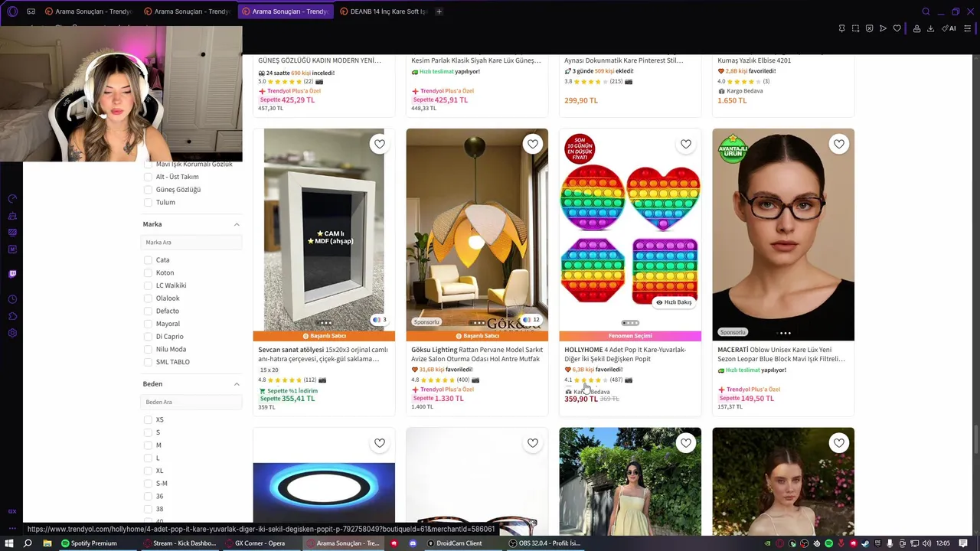
Task: Click the Beden Ara search field
Action: tap(192, 402)
